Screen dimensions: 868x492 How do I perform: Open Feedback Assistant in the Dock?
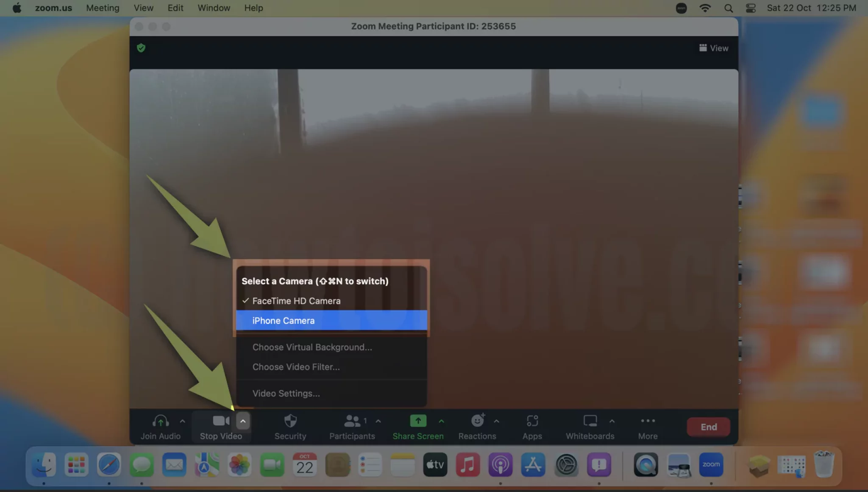[599, 465]
